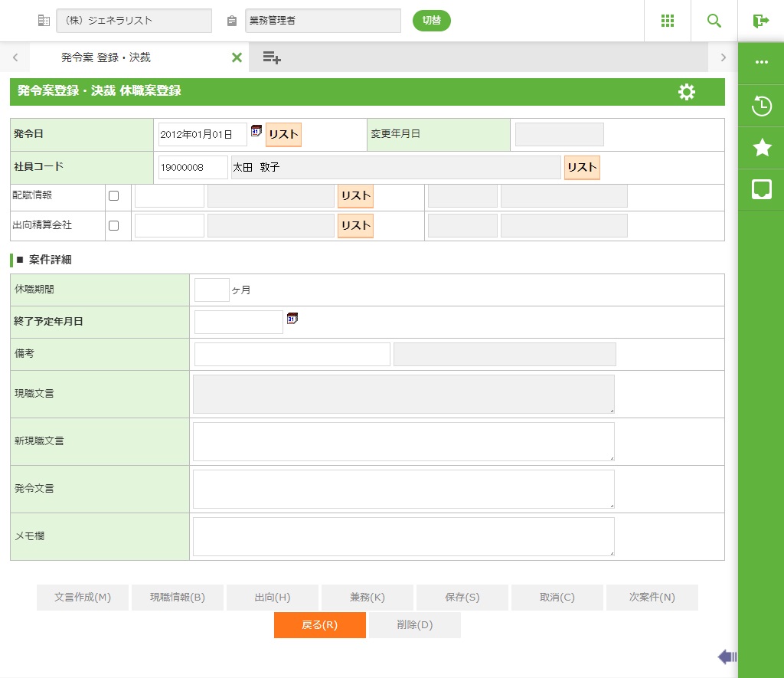Open calendar picker for 終了予定年月日
This screenshot has width=784, height=678.
click(292, 318)
